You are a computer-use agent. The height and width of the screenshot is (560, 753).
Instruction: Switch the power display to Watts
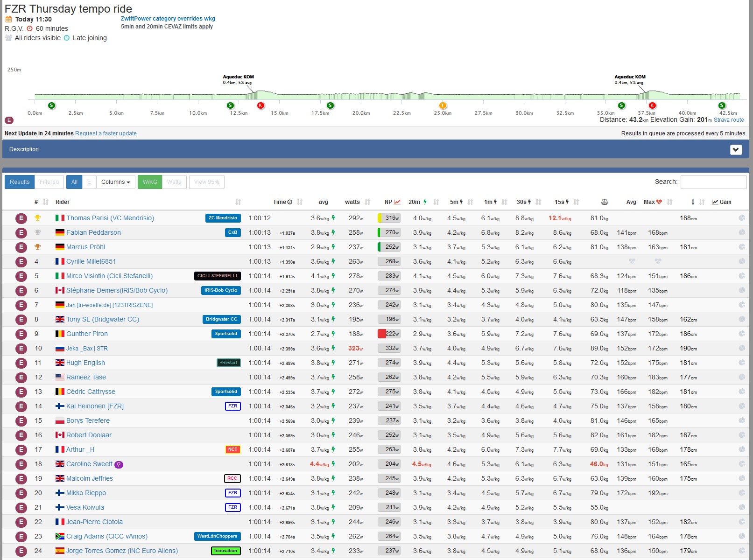[x=174, y=182]
